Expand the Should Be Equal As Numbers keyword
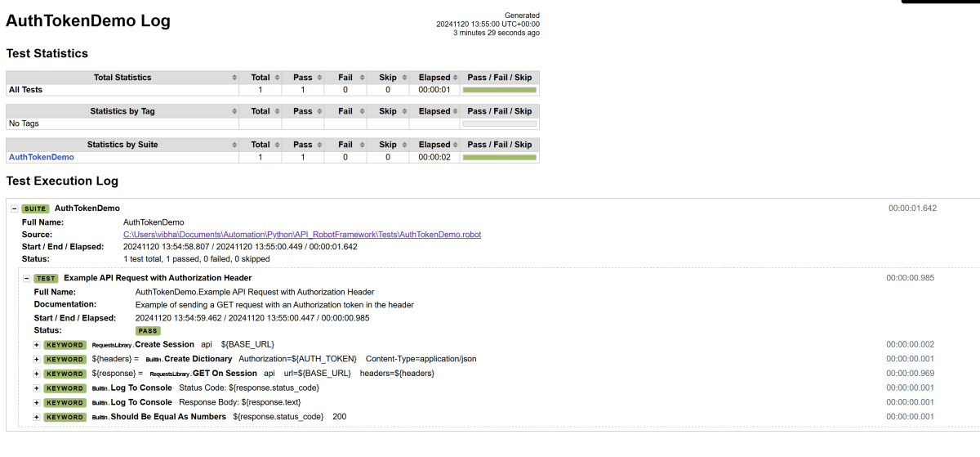This screenshot has height=457, width=980. [x=37, y=417]
